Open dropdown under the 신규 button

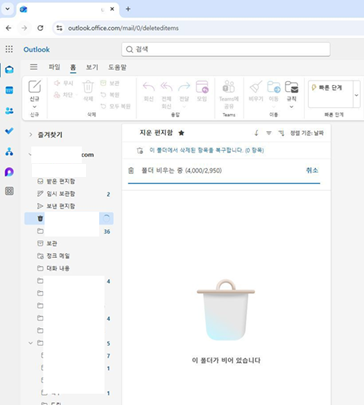pyautogui.click(x=35, y=107)
